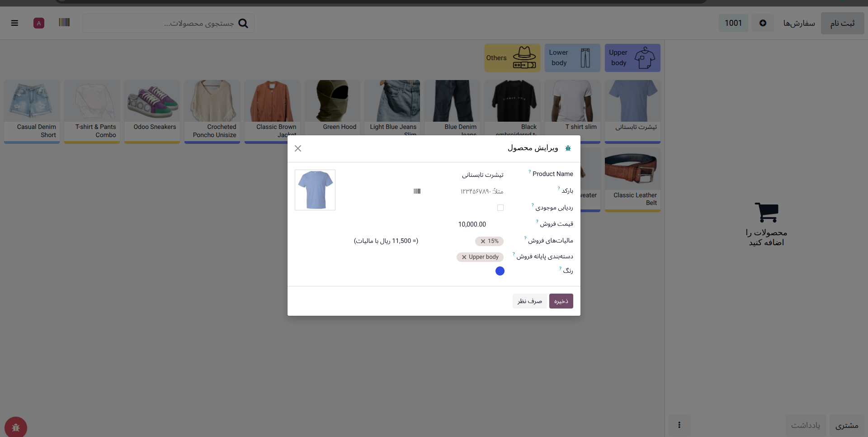This screenshot has width=868, height=437.
Task: Click the plus icon to add new order
Action: [x=763, y=23]
